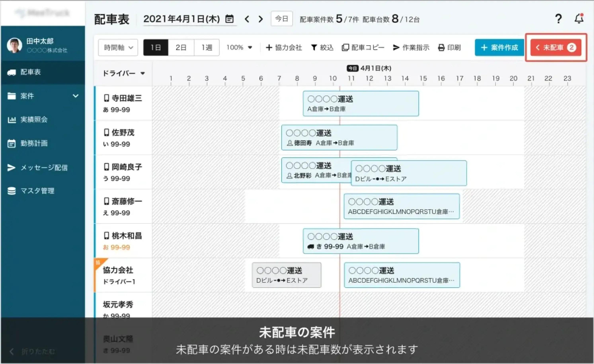Click the 実績照会 chart icon

pos(12,120)
